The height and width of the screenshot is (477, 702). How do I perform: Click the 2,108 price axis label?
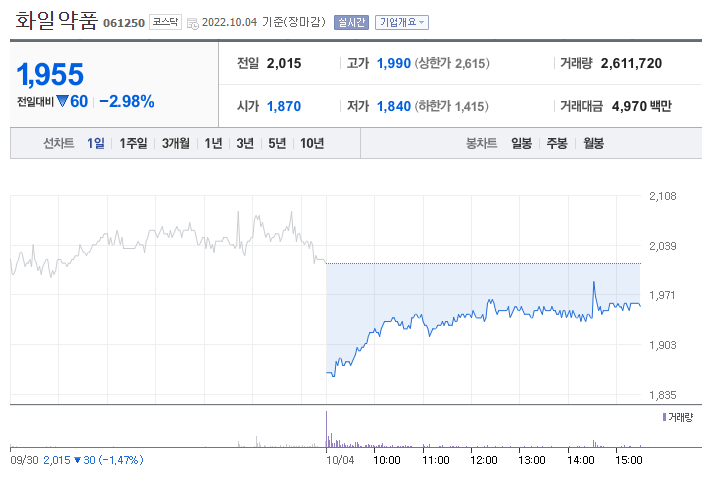coord(663,196)
